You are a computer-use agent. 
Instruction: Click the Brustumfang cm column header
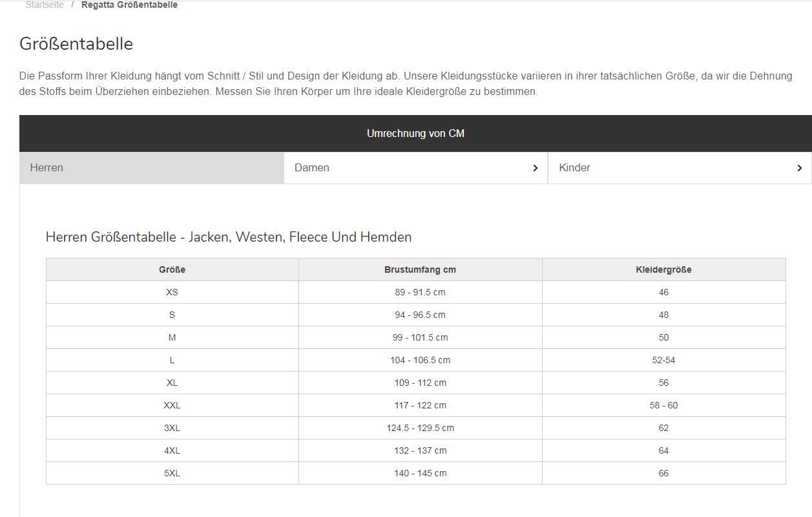pos(420,269)
